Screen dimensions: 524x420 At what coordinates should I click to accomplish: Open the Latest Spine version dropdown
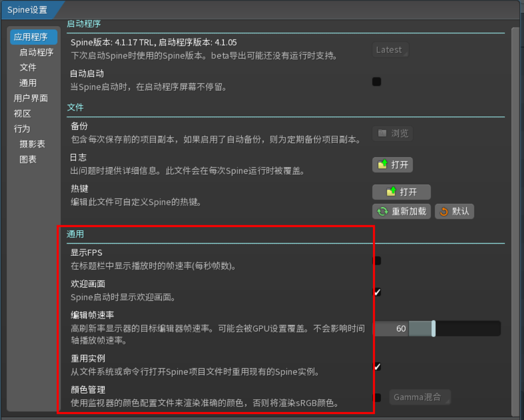(390, 50)
